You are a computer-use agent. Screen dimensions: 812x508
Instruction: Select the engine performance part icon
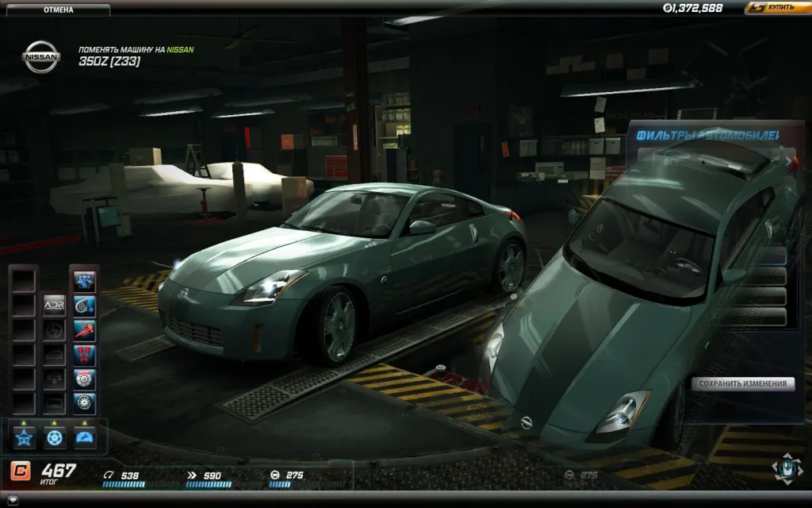84,281
